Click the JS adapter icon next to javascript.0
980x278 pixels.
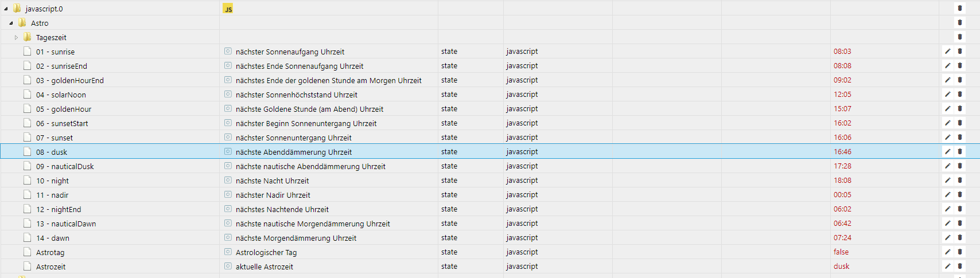[x=228, y=9]
